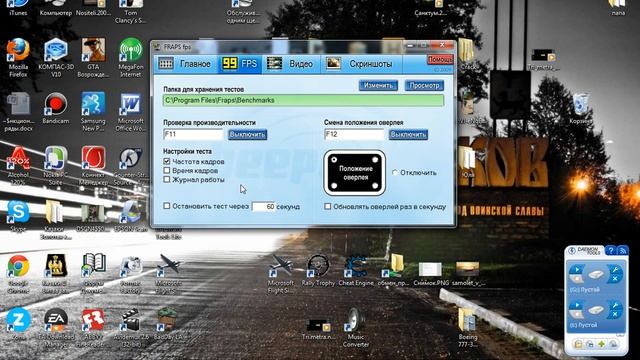Click green plus add-drive icon in DAEMON gadget
The image size is (640, 360).
(x=601, y=344)
